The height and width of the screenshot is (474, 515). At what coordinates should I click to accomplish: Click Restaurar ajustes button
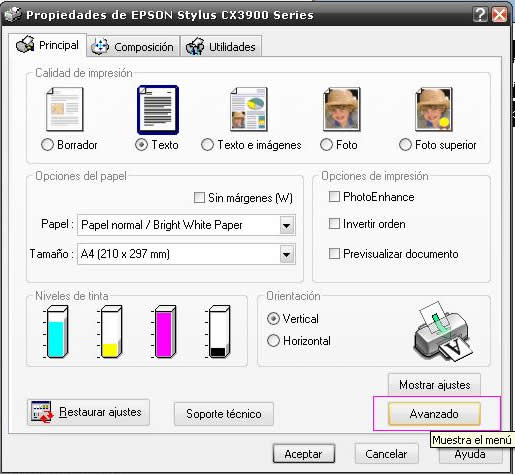(88, 412)
